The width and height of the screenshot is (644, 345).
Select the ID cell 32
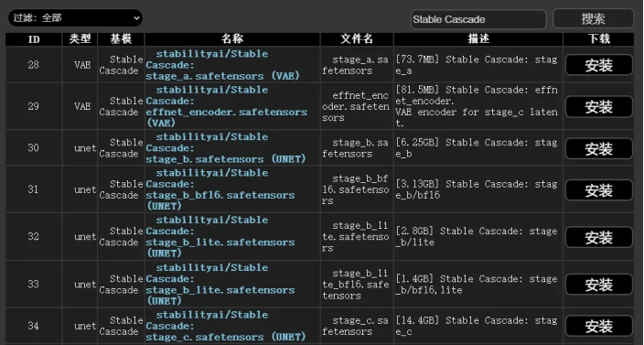coord(34,237)
